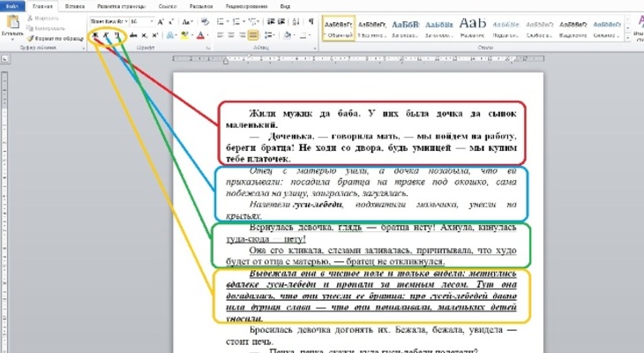Screen dimensions: 644x353
Task: Click the change case Aa icon
Action: (x=185, y=22)
